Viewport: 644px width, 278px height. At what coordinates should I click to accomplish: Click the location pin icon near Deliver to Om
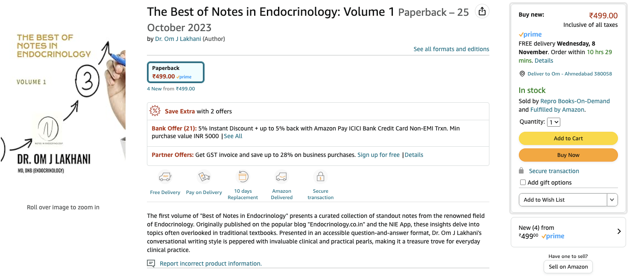tap(522, 73)
